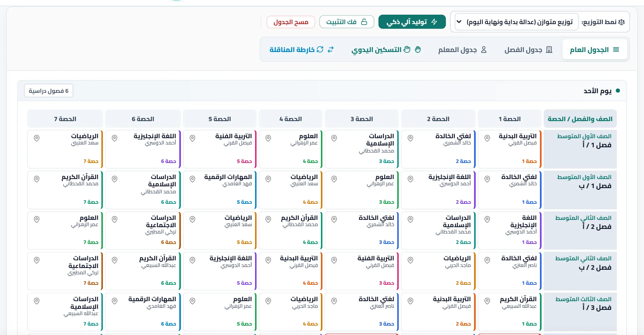The height and width of the screenshot is (335, 644).
Task: Click location pin on المهارات الرقمية period 5 class 1/ب
Action: click(192, 179)
